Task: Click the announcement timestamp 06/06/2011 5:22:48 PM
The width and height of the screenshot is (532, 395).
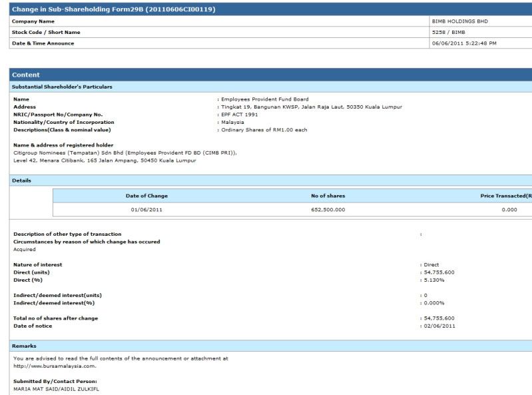Action: point(464,43)
